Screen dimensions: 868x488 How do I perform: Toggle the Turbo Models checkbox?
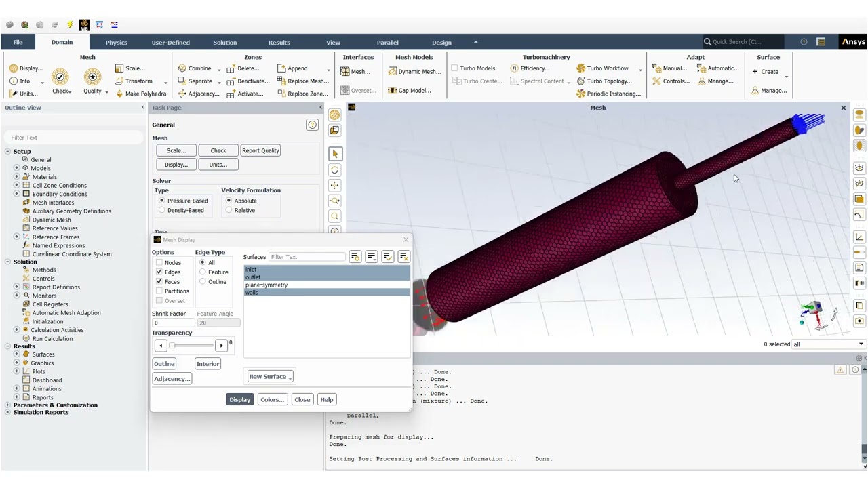pos(454,68)
